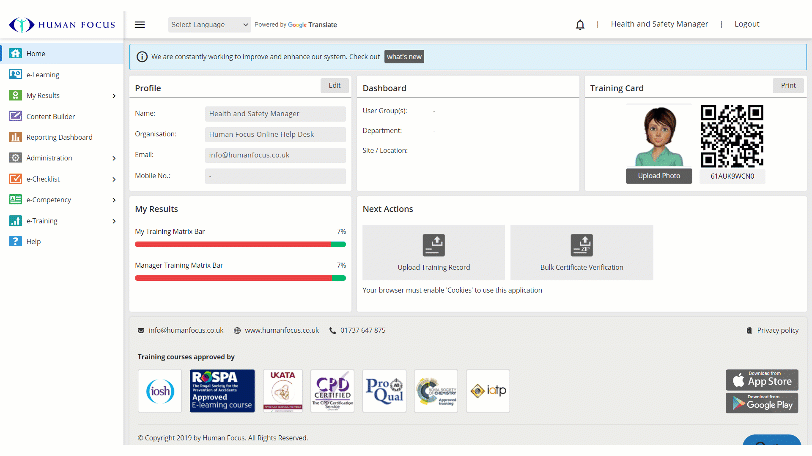Click the Upload Training Record icon

click(x=433, y=244)
